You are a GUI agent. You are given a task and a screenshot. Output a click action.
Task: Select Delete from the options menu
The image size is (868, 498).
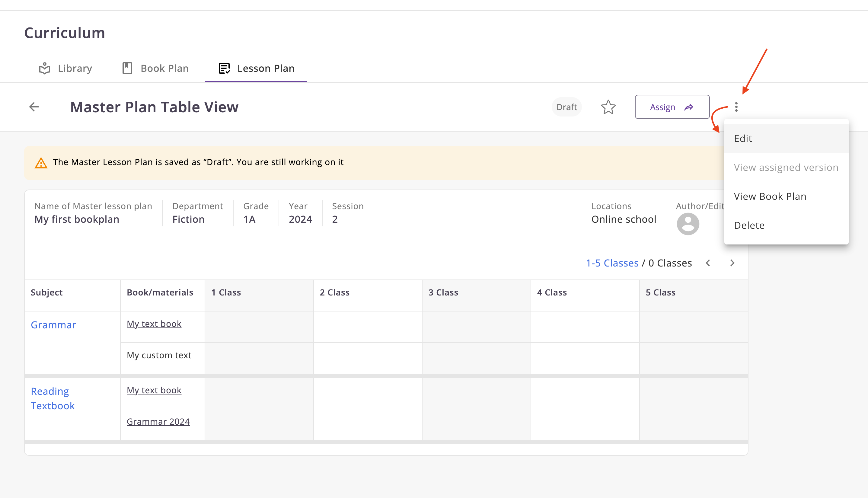tap(749, 225)
